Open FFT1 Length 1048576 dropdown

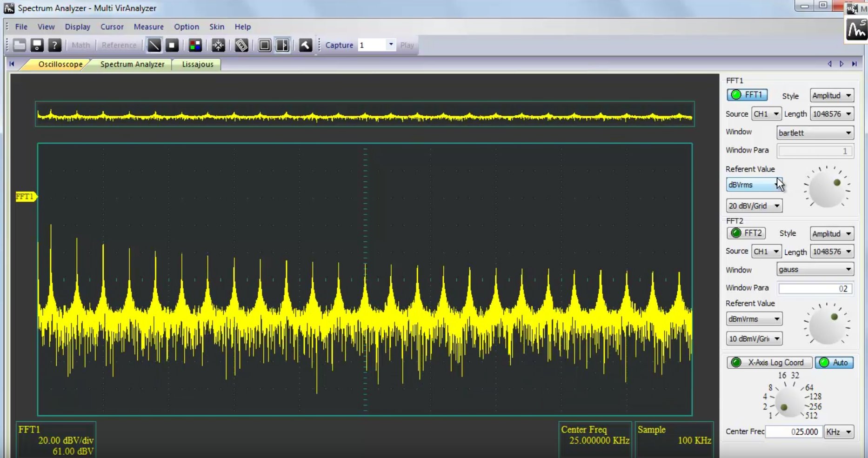pos(832,114)
